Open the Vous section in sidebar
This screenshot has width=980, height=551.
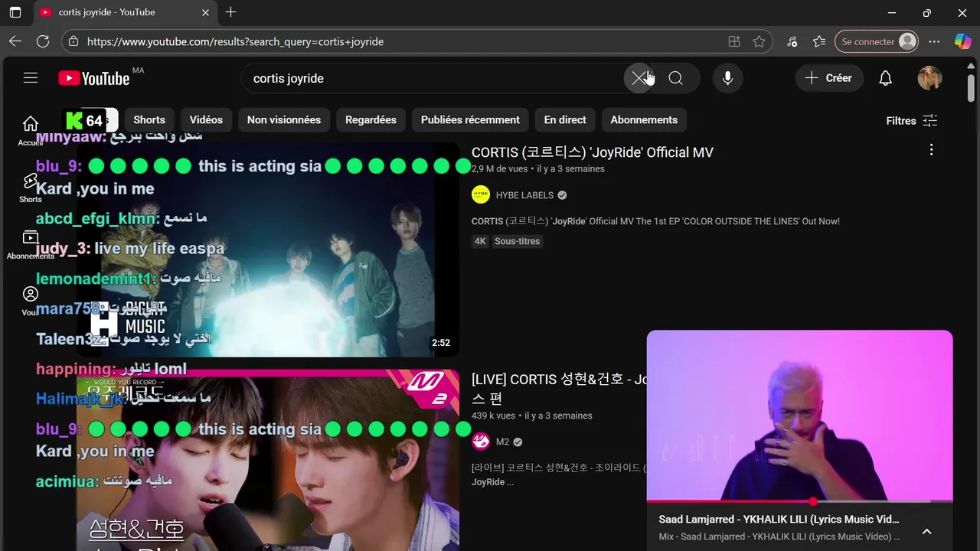31,301
